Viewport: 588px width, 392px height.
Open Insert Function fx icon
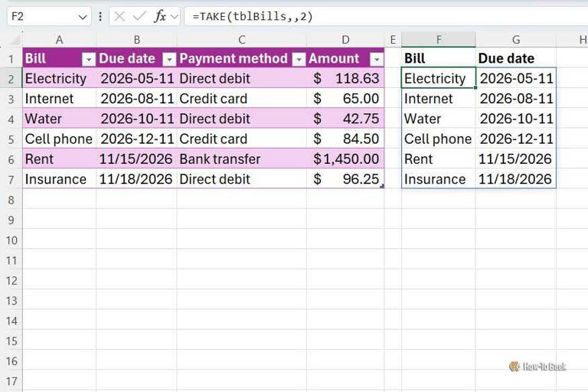160,17
